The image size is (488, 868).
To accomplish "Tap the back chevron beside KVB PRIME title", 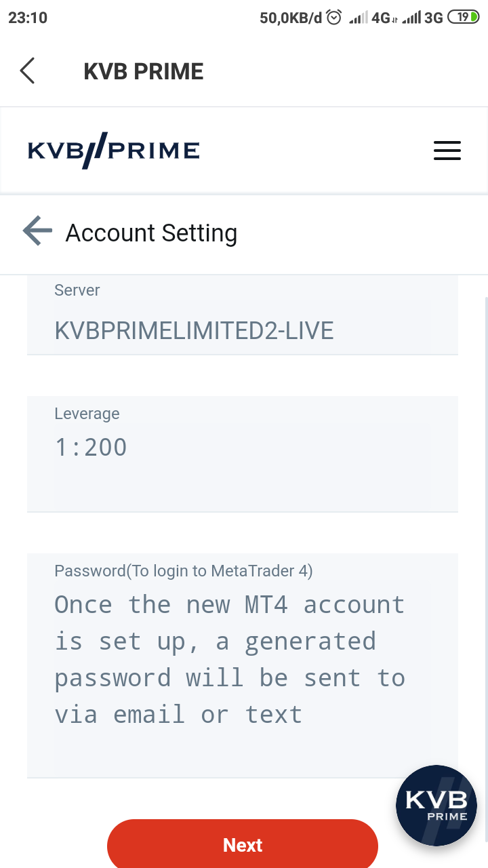I will click(27, 71).
